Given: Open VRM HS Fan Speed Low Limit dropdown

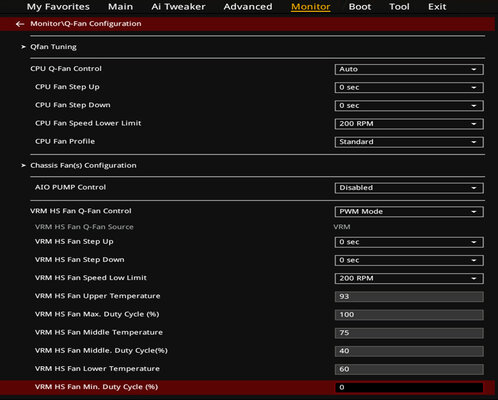Looking at the screenshot, I should (409, 278).
